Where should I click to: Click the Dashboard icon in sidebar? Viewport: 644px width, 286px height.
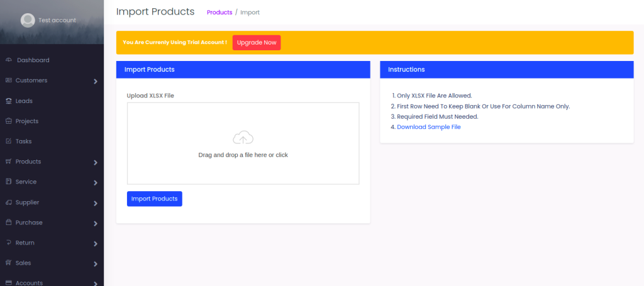point(9,60)
